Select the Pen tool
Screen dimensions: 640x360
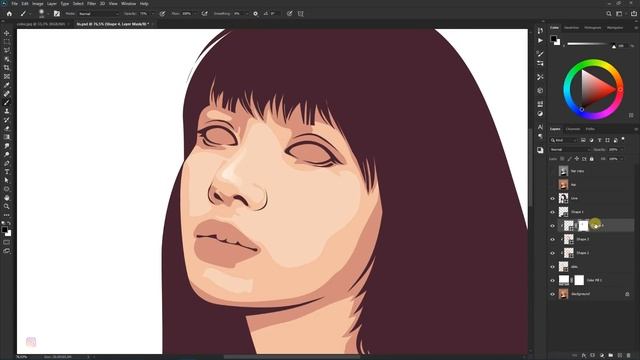tap(7, 163)
